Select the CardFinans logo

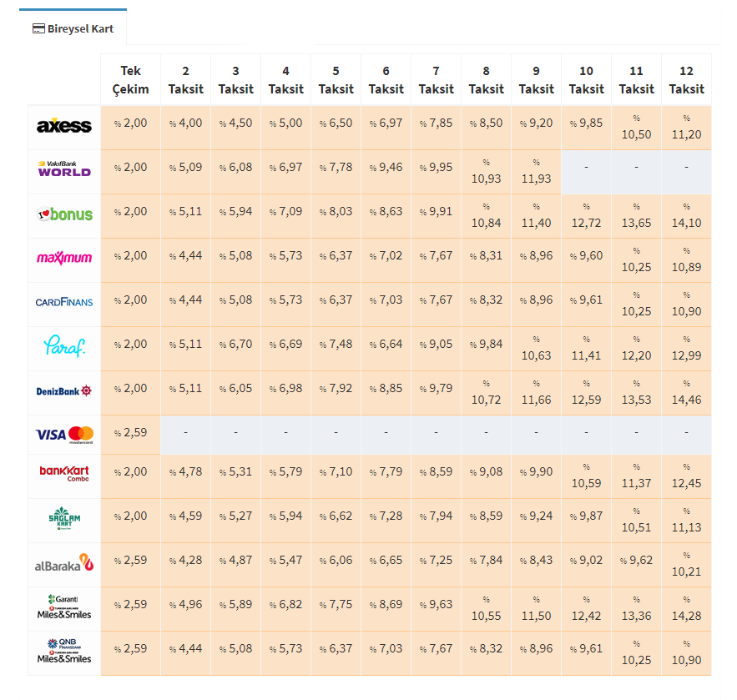click(x=64, y=302)
